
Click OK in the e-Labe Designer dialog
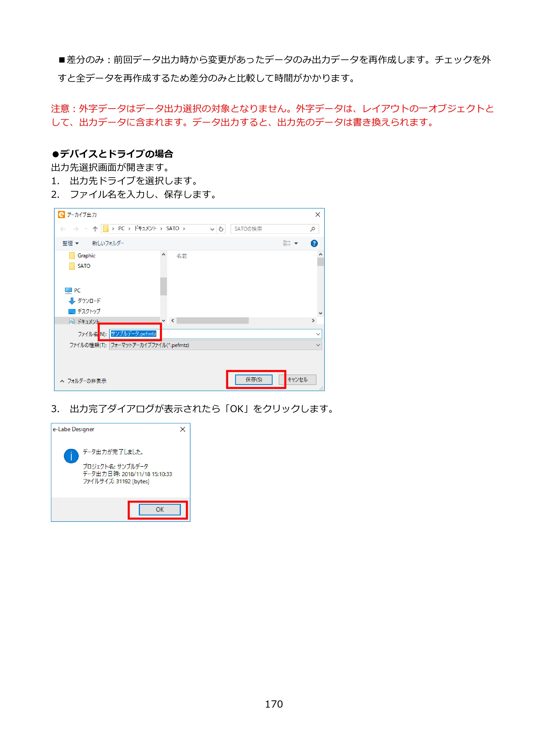(x=159, y=509)
